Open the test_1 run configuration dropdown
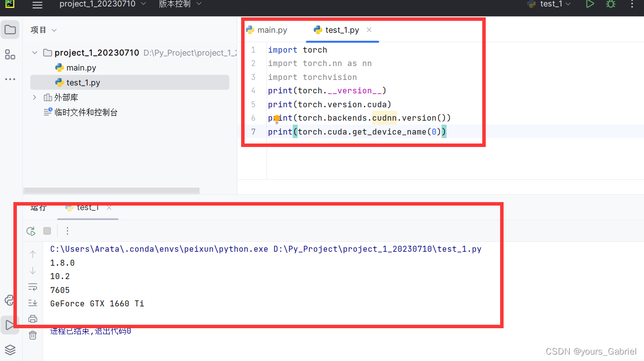644x361 pixels. [549, 4]
